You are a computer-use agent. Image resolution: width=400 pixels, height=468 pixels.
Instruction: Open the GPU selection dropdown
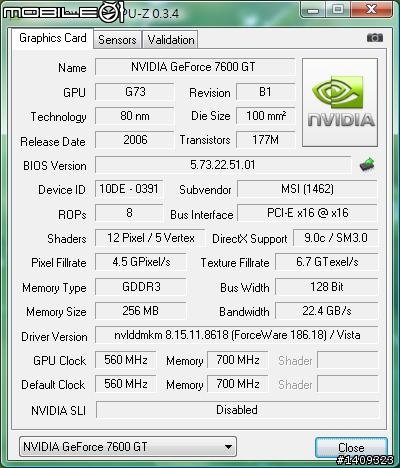coord(128,447)
